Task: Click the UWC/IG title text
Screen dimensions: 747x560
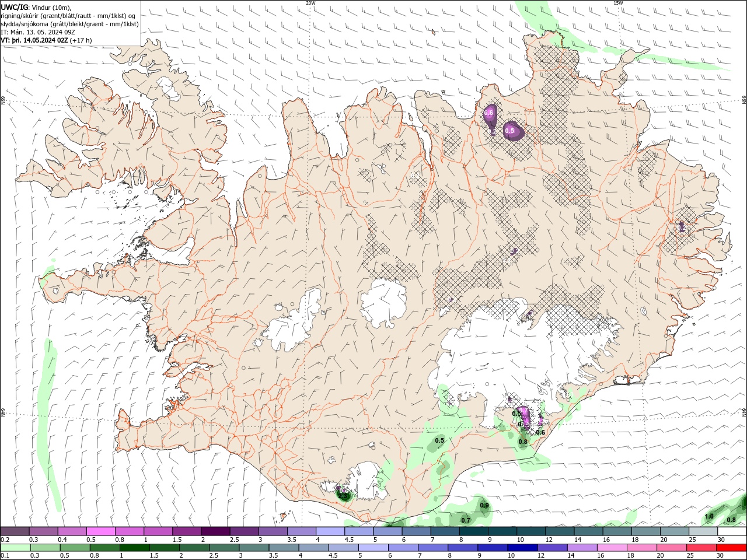Action: pyautogui.click(x=14, y=7)
